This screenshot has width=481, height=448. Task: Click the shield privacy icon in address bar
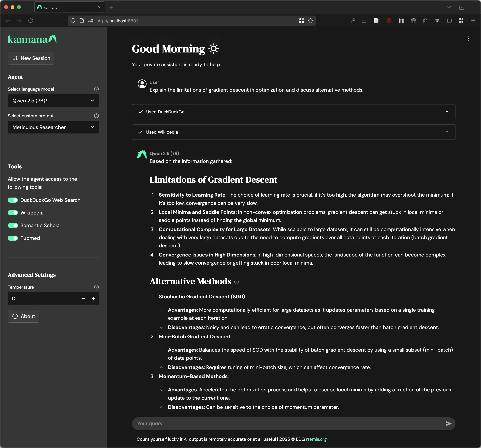[x=73, y=21]
